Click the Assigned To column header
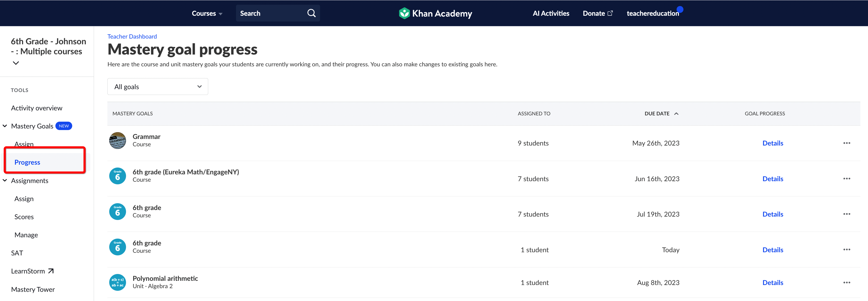The width and height of the screenshot is (868, 301). pyautogui.click(x=534, y=114)
